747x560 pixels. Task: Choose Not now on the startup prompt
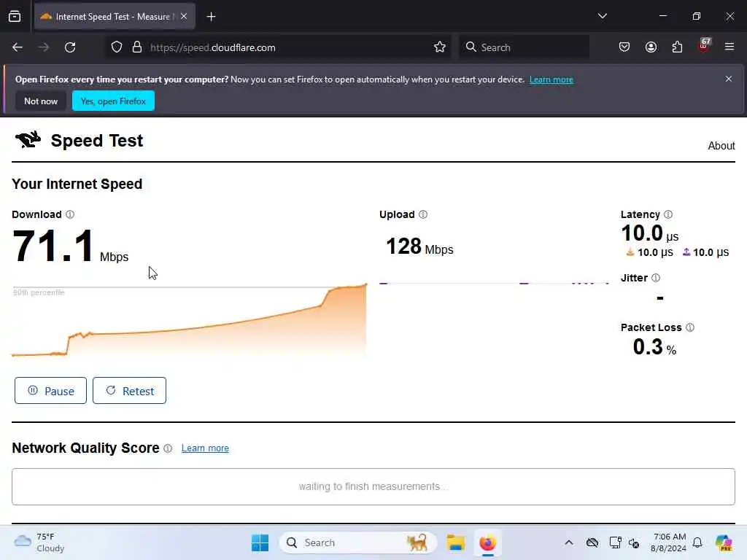[41, 101]
